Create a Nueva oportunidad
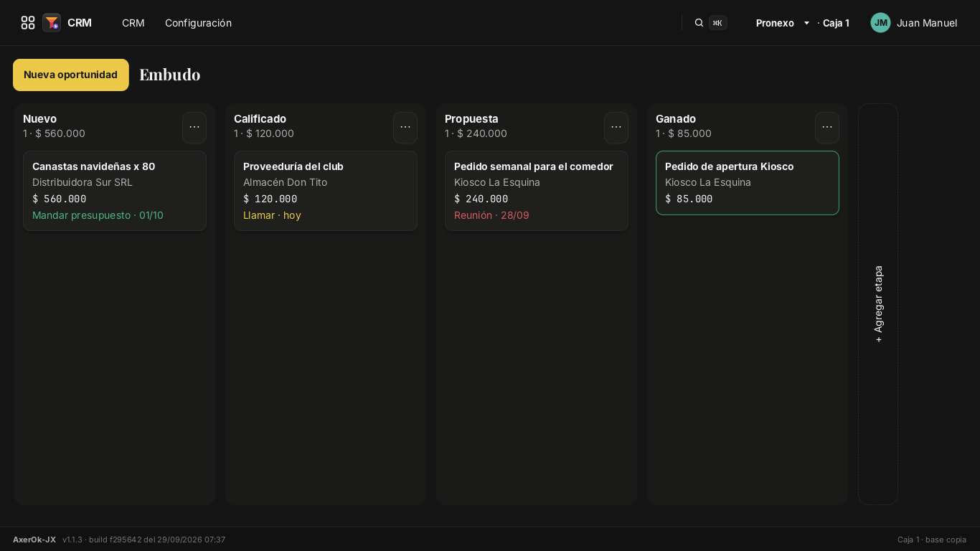Image resolution: width=980 pixels, height=551 pixels. point(71,75)
